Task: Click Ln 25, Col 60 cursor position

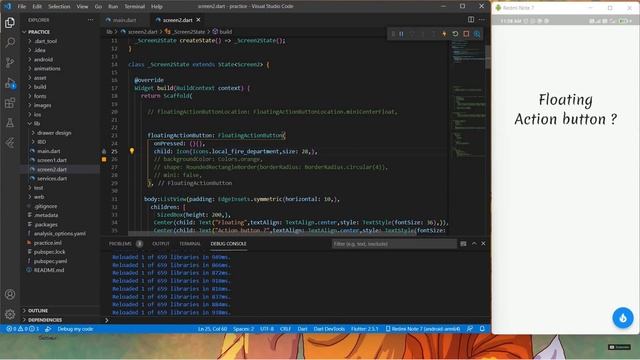Action: (212, 329)
